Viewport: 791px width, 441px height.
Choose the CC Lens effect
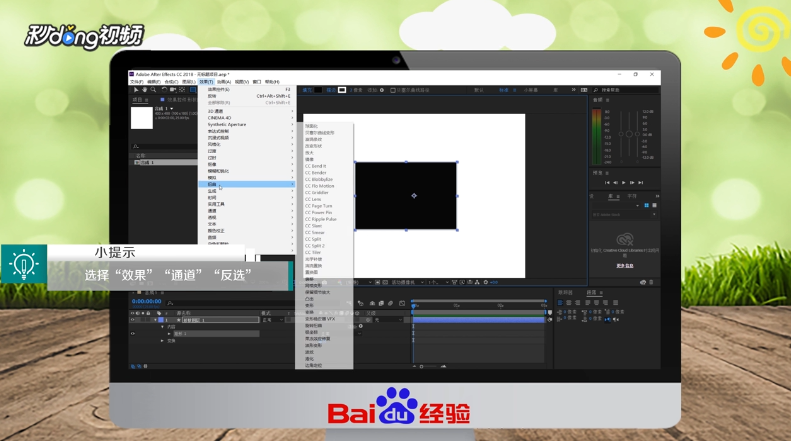pyautogui.click(x=313, y=199)
